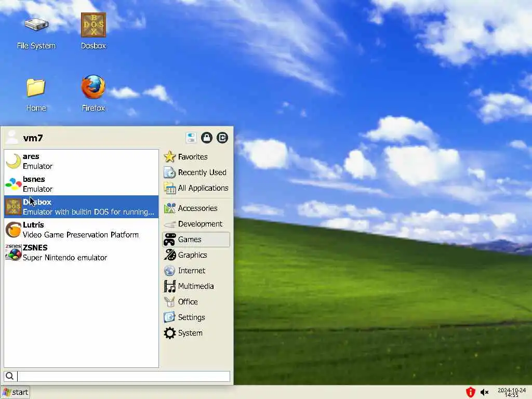Click the Dosbox icon in the menu list

coord(14,207)
